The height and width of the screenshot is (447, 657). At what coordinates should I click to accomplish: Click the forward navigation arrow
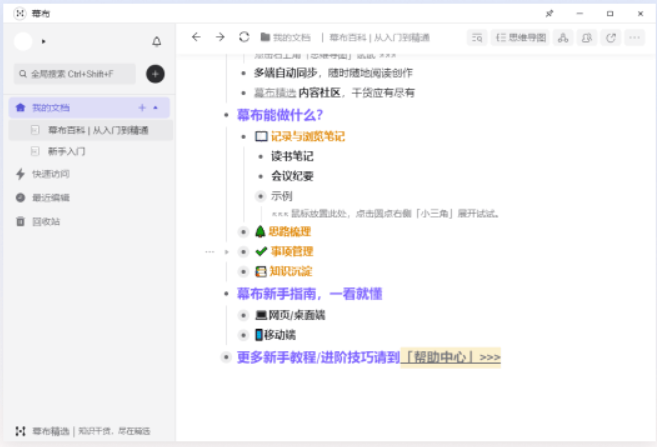click(220, 37)
